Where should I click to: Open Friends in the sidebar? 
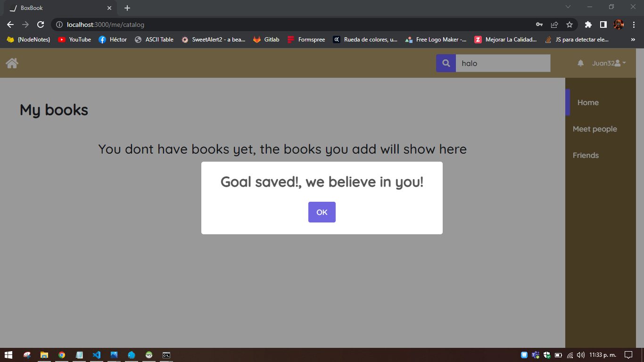pos(586,155)
